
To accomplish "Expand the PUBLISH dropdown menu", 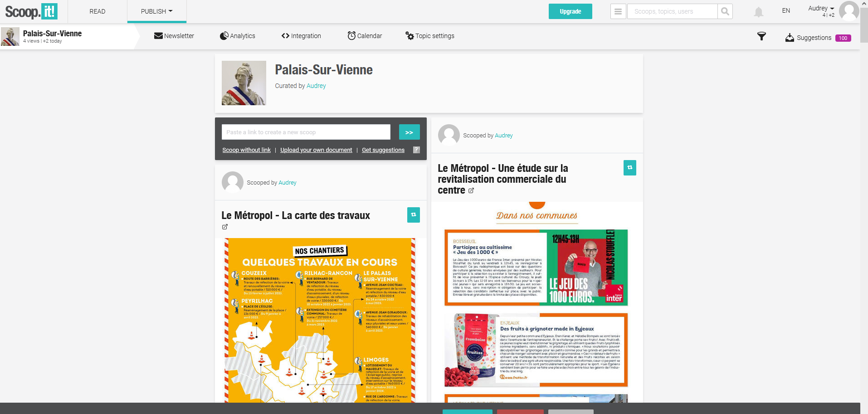I will pyautogui.click(x=156, y=11).
